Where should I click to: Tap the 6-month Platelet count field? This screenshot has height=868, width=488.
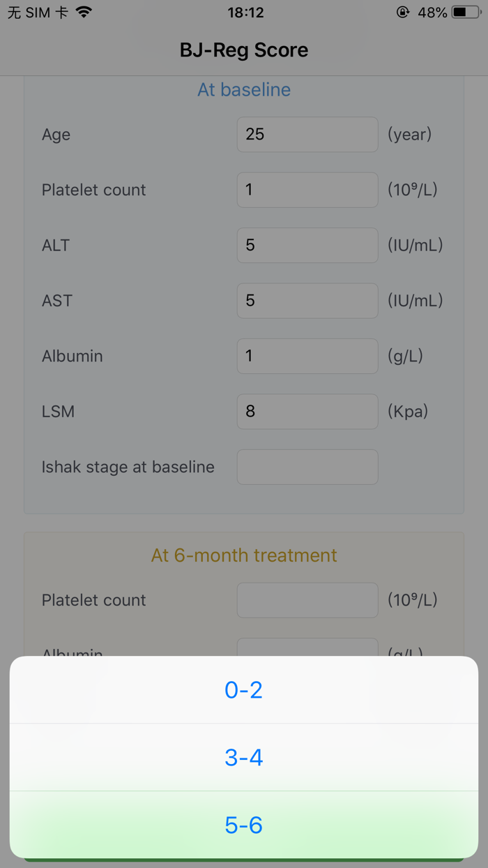(x=307, y=599)
